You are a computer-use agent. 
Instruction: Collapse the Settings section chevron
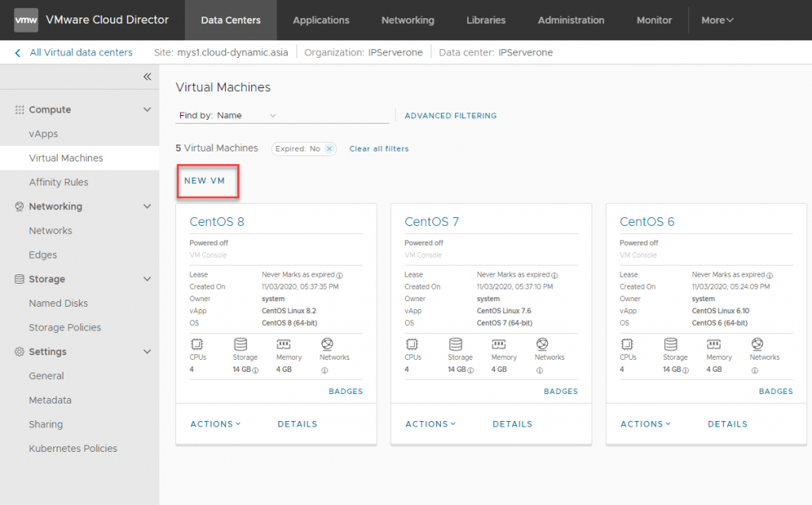click(x=147, y=352)
